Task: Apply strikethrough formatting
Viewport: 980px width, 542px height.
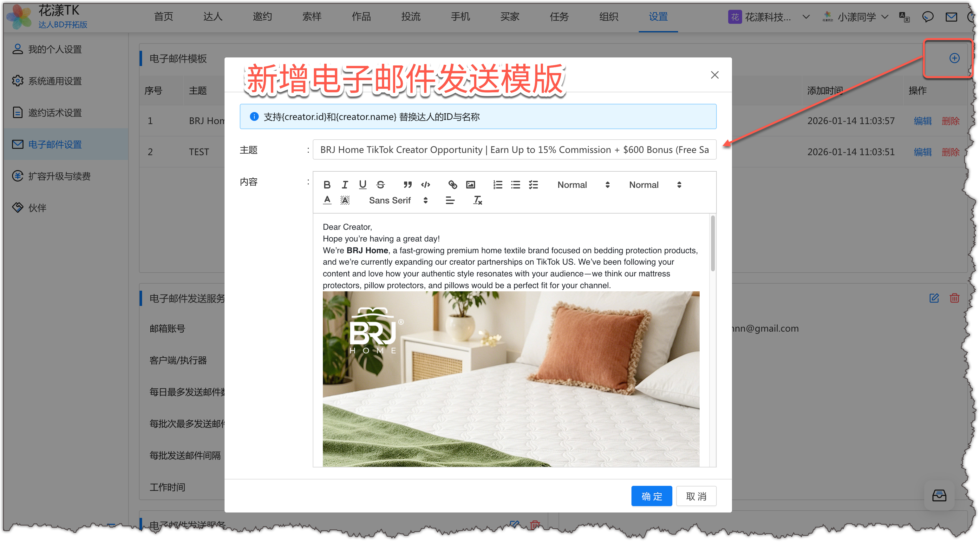Action: [381, 185]
